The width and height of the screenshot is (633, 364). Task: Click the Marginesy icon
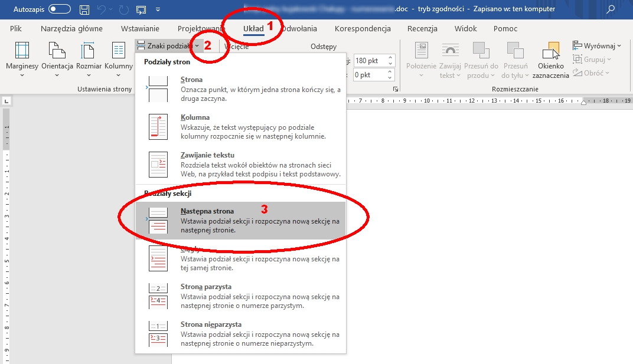(22, 51)
